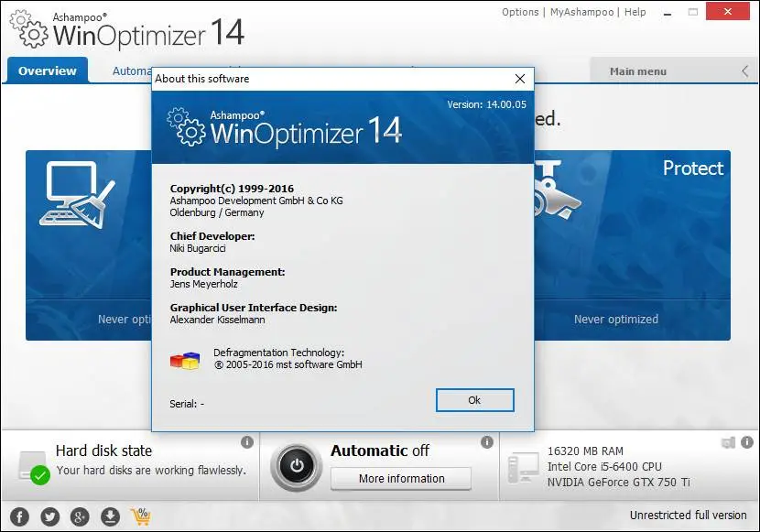Switch to the partly hidden Automatic tab
Image resolution: width=760 pixels, height=532 pixels.
click(x=131, y=71)
